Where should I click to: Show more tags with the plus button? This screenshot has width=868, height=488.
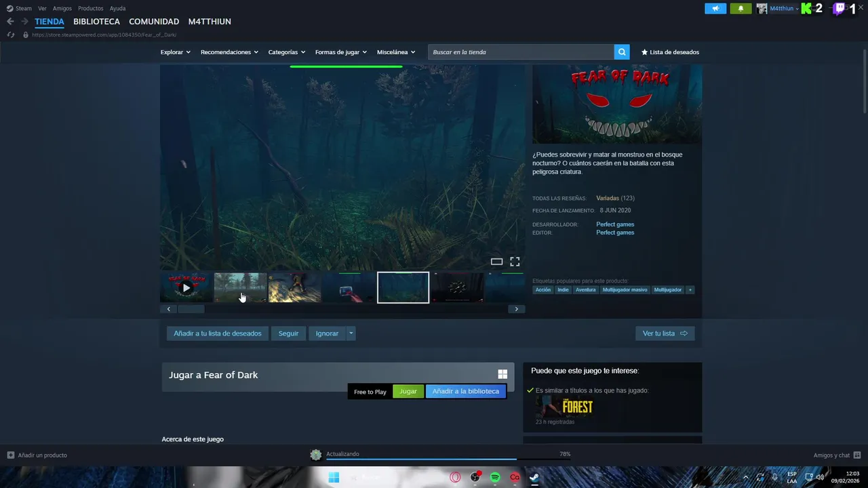[x=690, y=290]
